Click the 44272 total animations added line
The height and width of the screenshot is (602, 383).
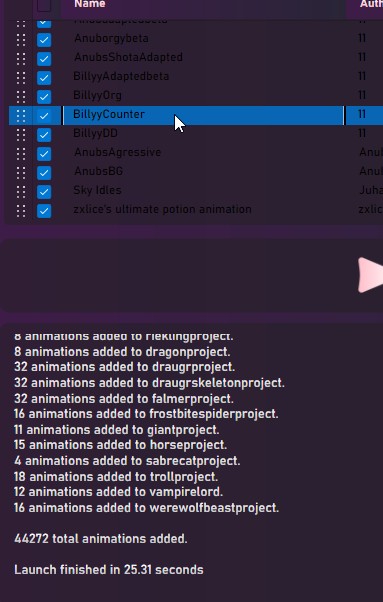pyautogui.click(x=101, y=539)
